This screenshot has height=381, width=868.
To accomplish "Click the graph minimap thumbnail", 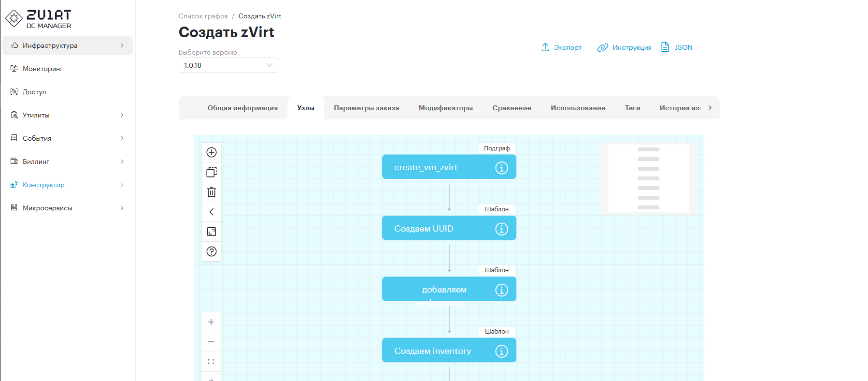I will click(x=648, y=178).
